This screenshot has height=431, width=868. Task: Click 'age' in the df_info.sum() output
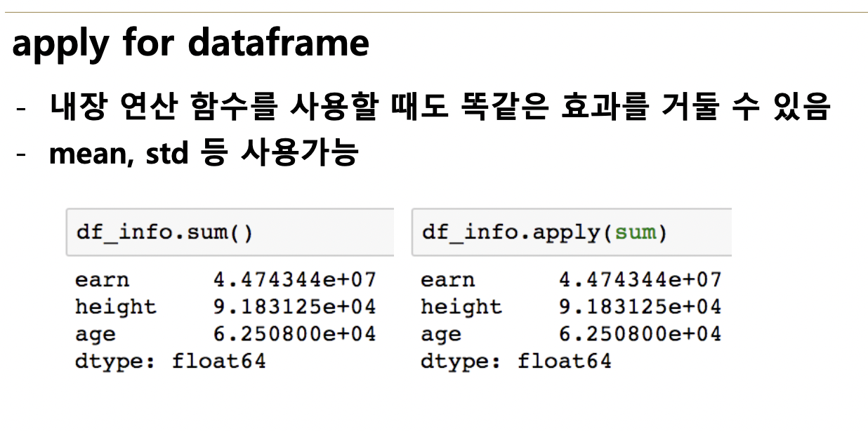(x=96, y=336)
